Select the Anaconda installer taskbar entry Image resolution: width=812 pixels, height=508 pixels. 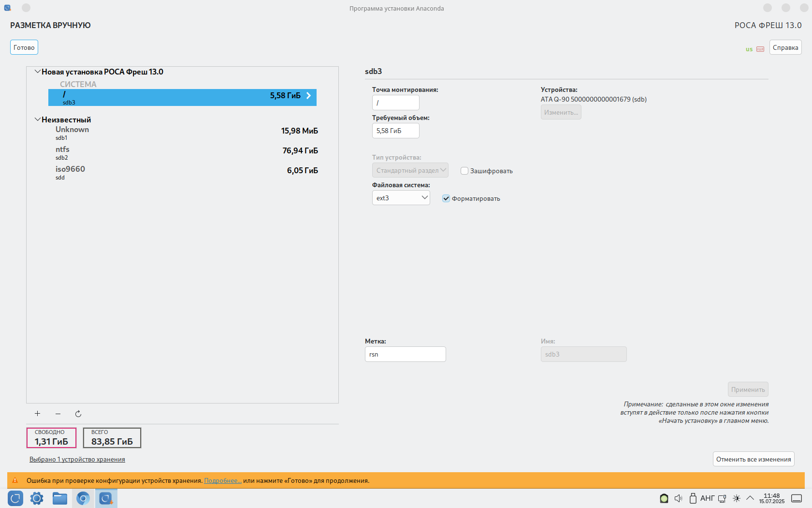106,498
